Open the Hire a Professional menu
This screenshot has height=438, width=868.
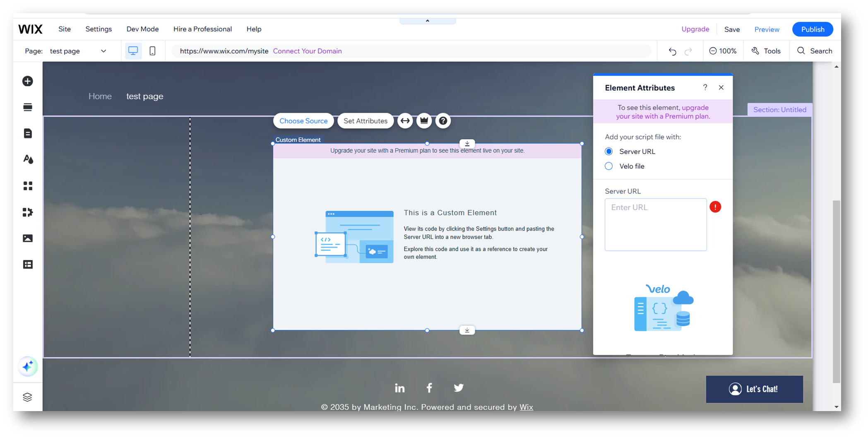(202, 29)
